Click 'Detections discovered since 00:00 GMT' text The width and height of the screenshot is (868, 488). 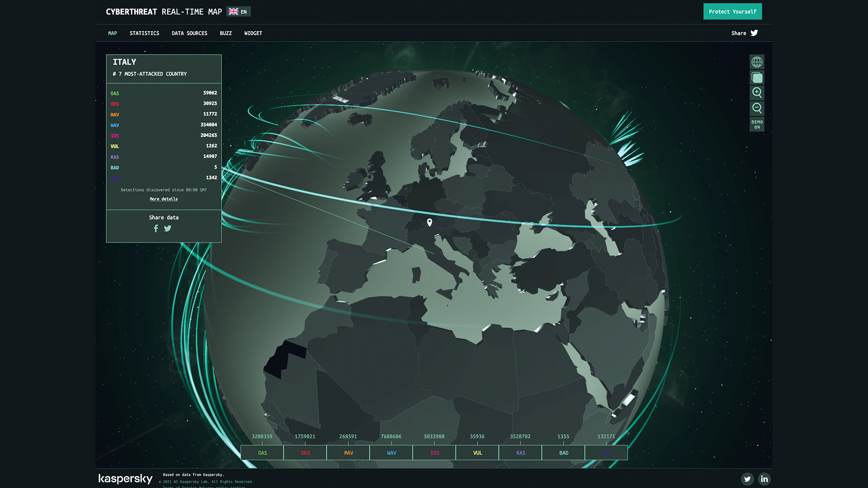pos(164,190)
